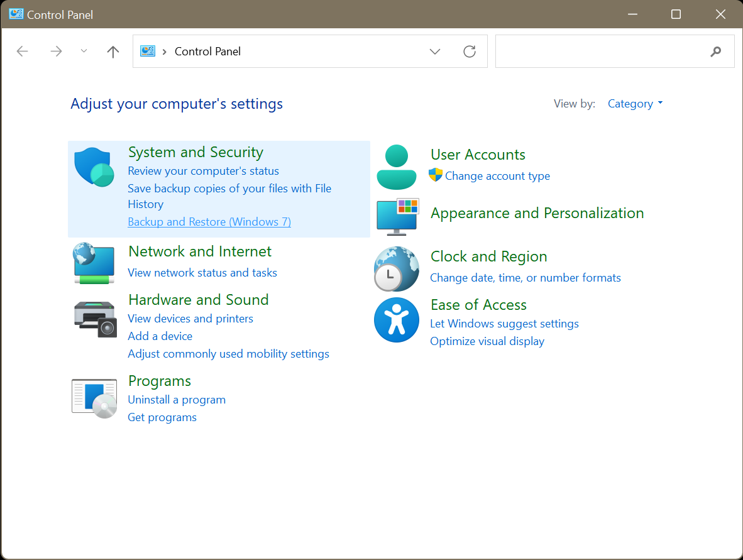Click the Control Panel title bar icon
This screenshot has height=560, width=743.
click(x=16, y=14)
